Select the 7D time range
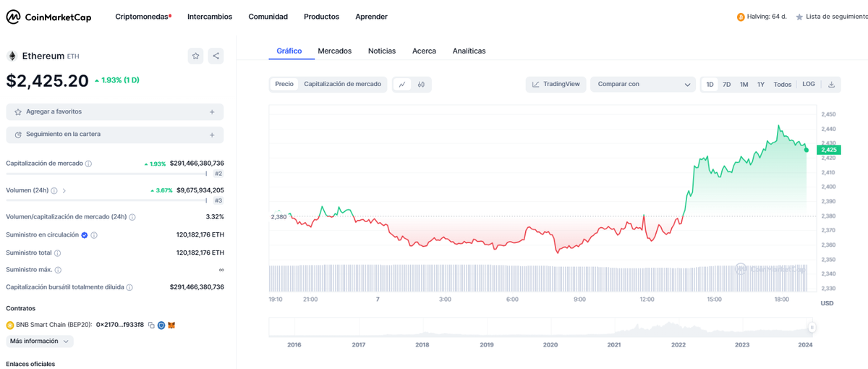The width and height of the screenshot is (868, 369). point(726,85)
